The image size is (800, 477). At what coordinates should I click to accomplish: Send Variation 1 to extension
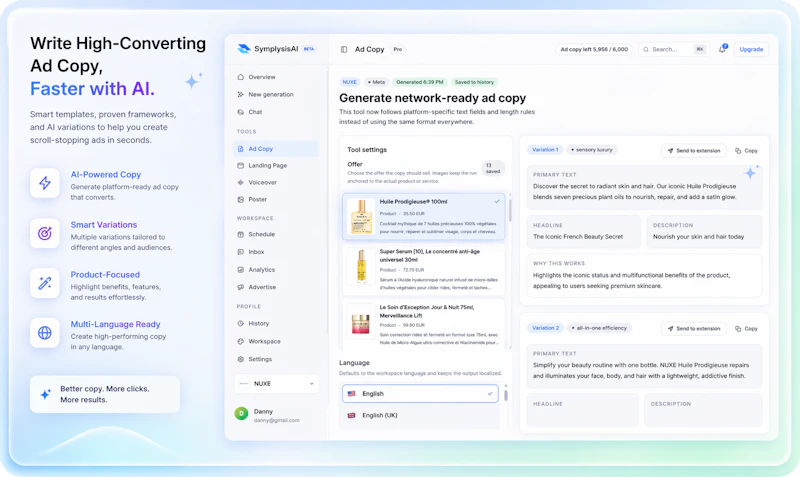tap(694, 150)
